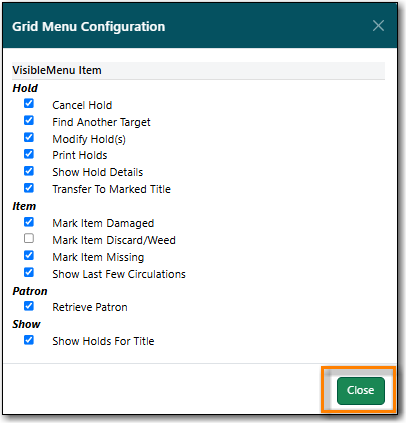406x423 pixels.
Task: Uncheck the Cancel Hold checkbox
Action: pyautogui.click(x=29, y=103)
